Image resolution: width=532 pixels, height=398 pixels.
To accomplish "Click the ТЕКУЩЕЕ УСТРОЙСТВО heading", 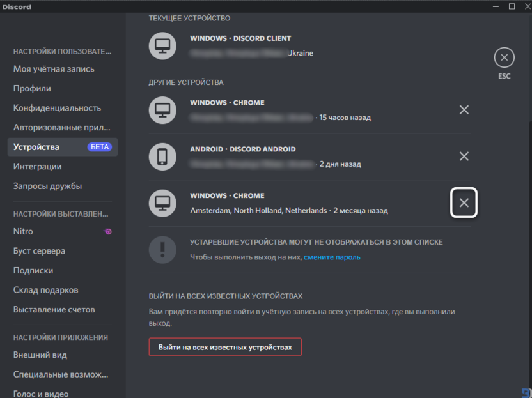I will click(189, 19).
